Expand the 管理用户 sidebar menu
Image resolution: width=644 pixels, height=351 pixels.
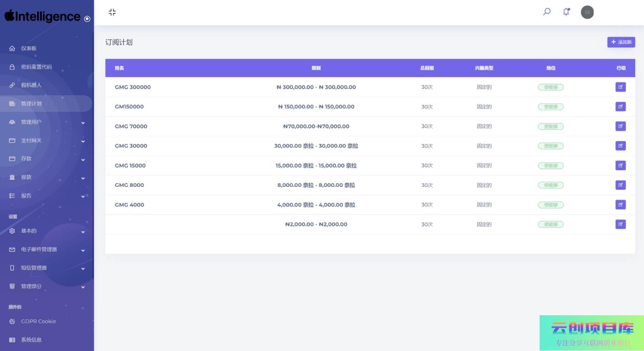tap(46, 122)
